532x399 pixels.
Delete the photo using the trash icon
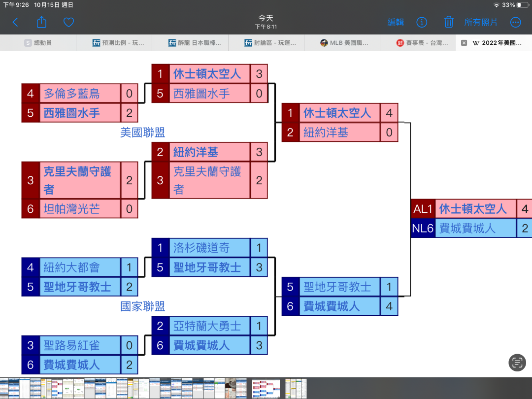(449, 22)
